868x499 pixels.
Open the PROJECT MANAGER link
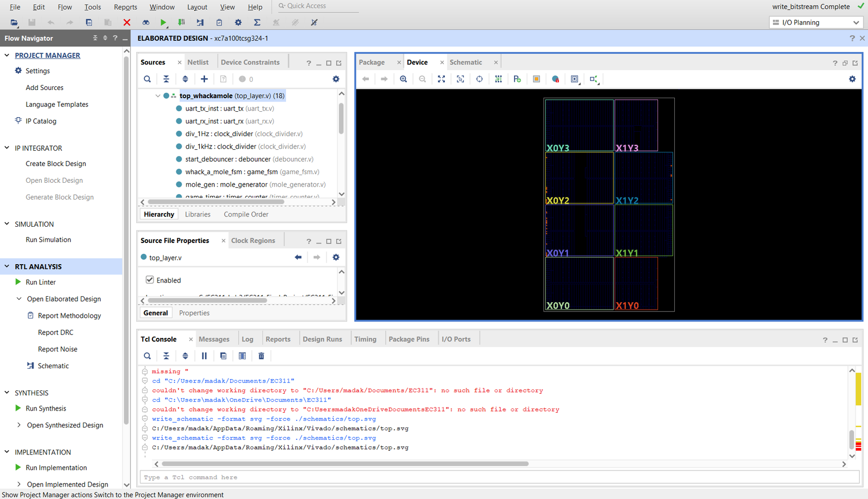click(x=49, y=55)
